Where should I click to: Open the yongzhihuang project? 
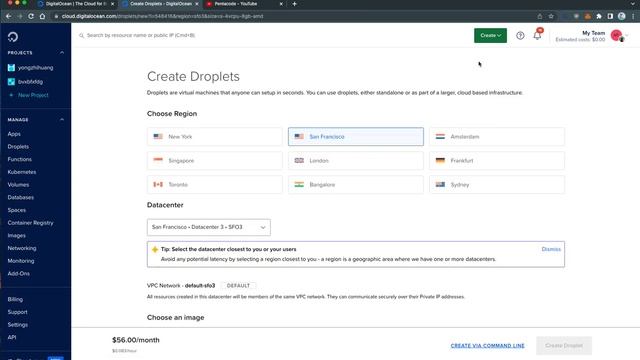tap(36, 68)
